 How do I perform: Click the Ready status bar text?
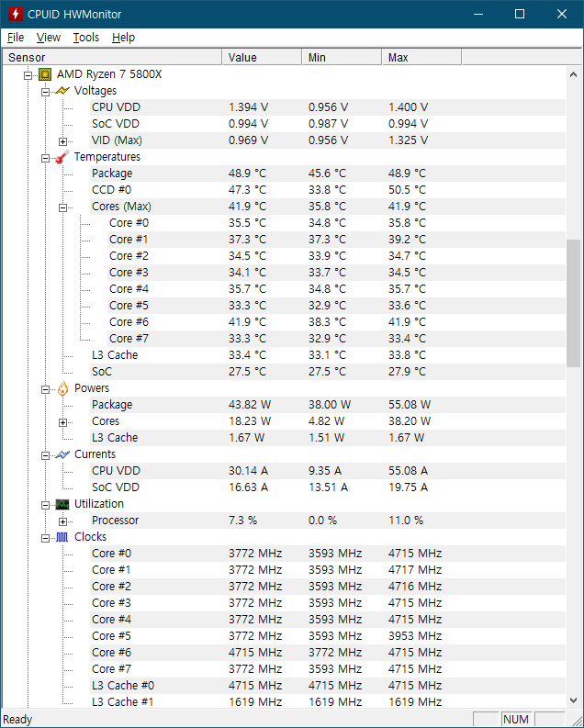pos(17,720)
